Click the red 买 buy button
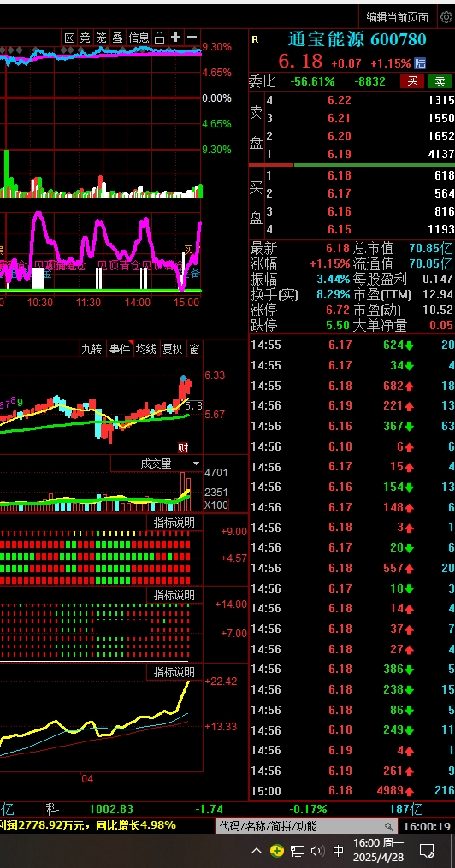 pyautogui.click(x=412, y=81)
